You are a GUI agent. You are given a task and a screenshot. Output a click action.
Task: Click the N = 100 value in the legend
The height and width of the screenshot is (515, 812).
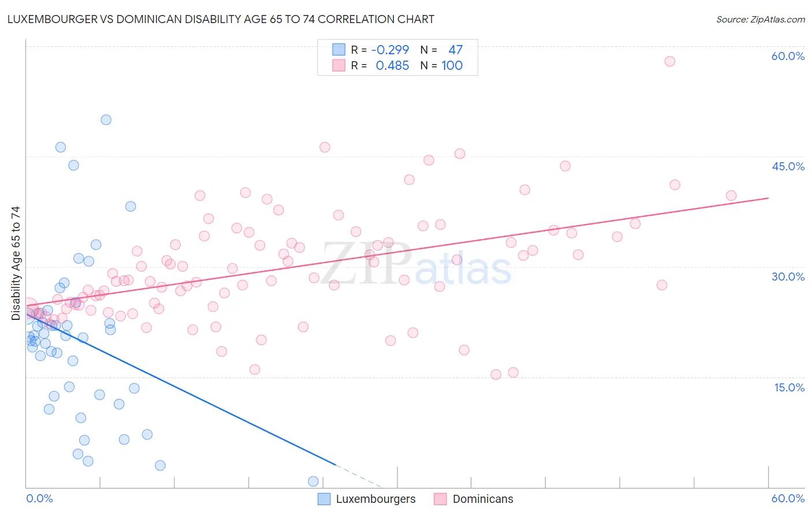pyautogui.click(x=442, y=65)
